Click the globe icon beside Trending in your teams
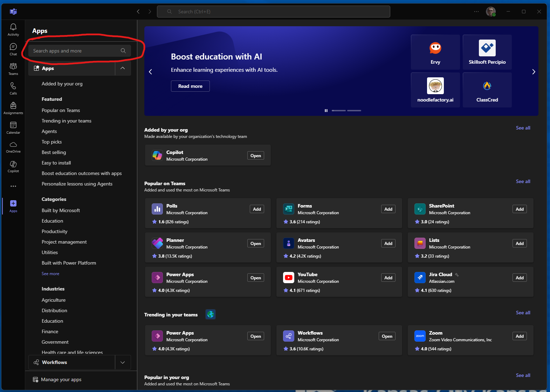The image size is (550, 392). coord(211,314)
